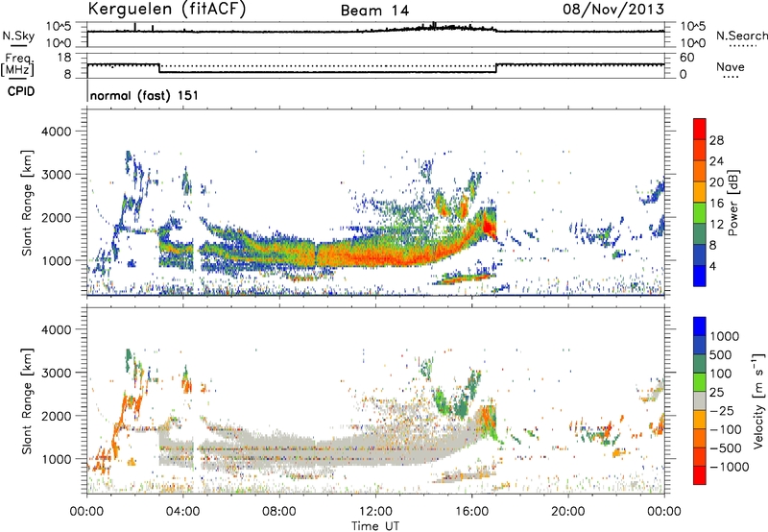Click the 'CPID' label

click(x=21, y=91)
